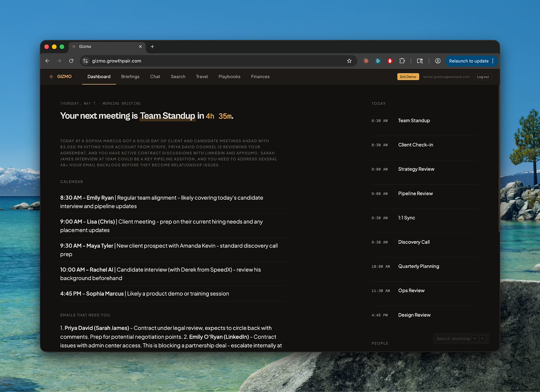Click the Priya David email item
Viewport: 540px width, 392px height.
pos(97,328)
